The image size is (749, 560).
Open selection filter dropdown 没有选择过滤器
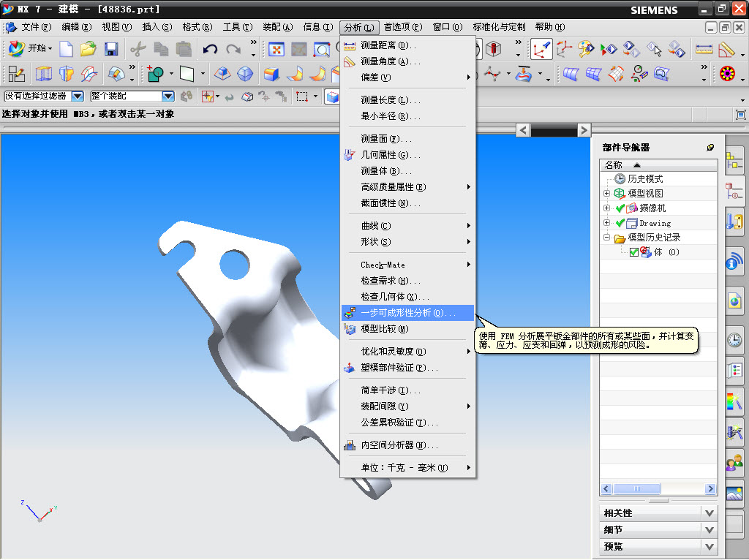coord(78,97)
